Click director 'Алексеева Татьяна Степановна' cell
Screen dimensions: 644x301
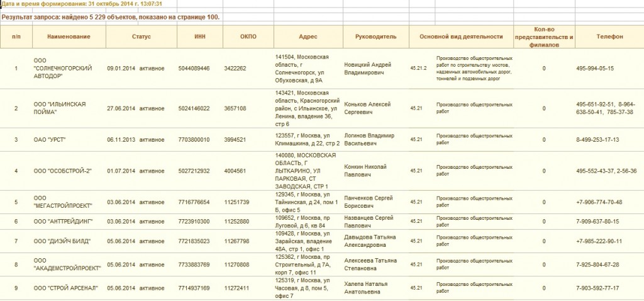pos(372,264)
